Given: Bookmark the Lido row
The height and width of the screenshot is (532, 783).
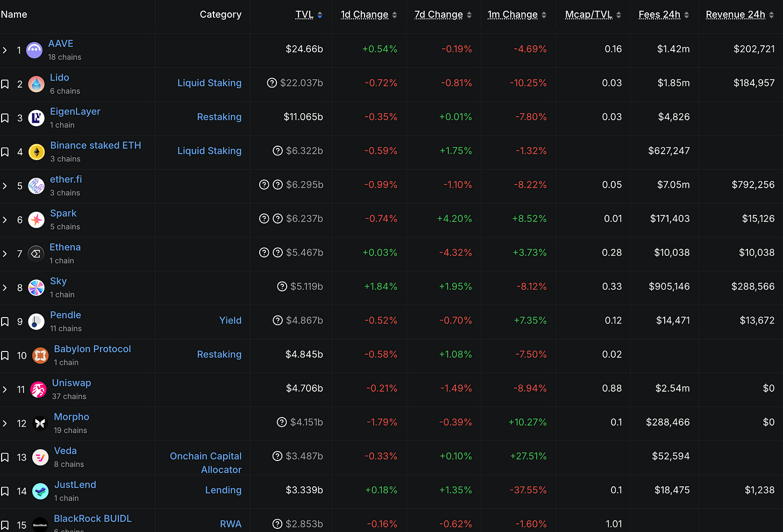Looking at the screenshot, I should click(x=5, y=84).
